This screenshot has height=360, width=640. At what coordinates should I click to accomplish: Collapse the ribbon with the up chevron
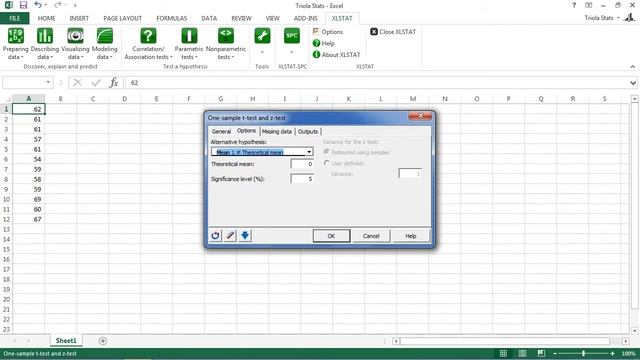[633, 67]
